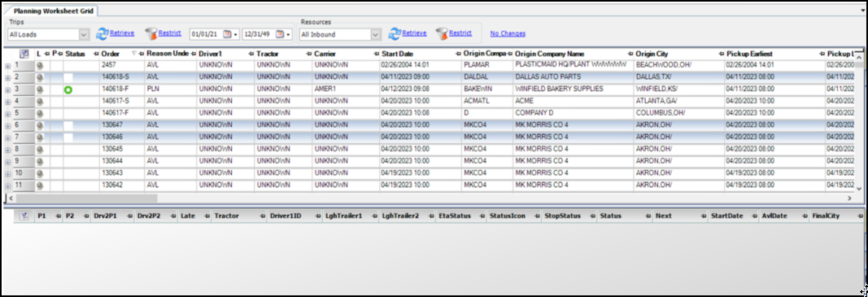Click the Resources Retrieve refresh icon
This screenshot has width=868, height=297.
pyautogui.click(x=395, y=34)
